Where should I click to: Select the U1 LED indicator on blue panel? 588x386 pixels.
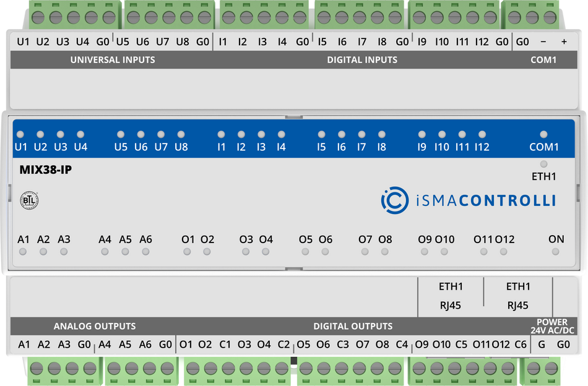click(x=20, y=134)
